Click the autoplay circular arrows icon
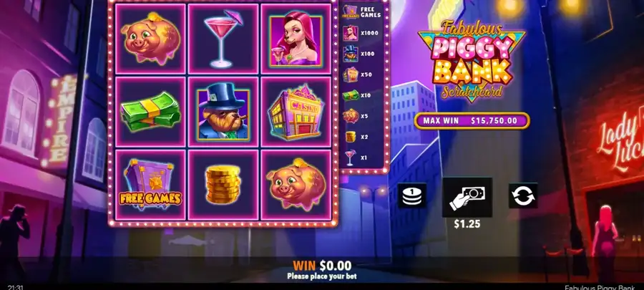This screenshot has height=290, width=644. click(523, 195)
